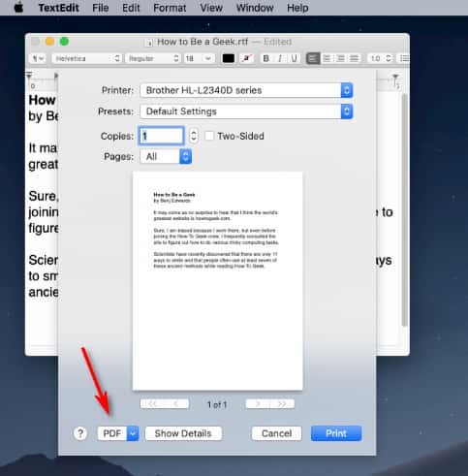Image resolution: width=468 pixels, height=476 pixels.
Task: Open the Pages All dropdown
Action: coord(166,157)
